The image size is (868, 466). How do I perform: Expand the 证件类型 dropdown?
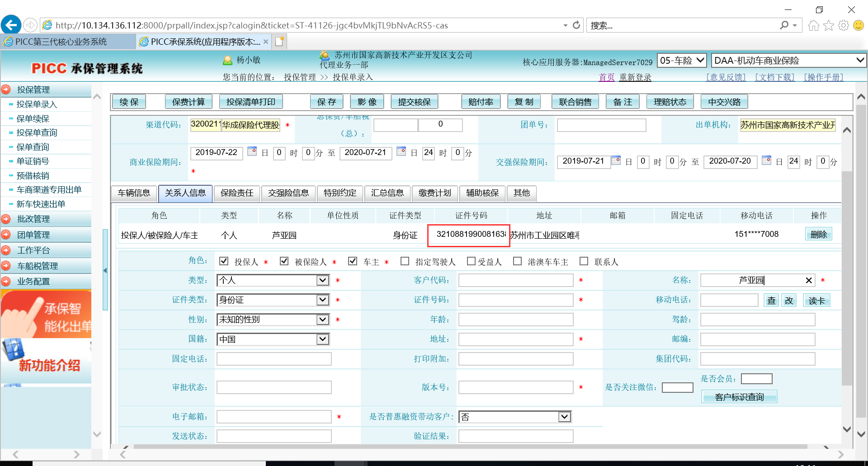pyautogui.click(x=322, y=300)
